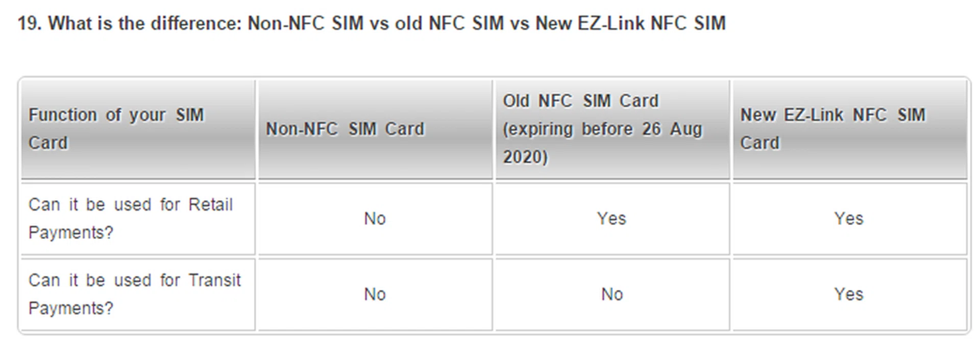Viewport: 980px width, 346px height.
Task: Select Transit Payments 'Yes' under New EZ-Link SIM
Action: tap(849, 294)
